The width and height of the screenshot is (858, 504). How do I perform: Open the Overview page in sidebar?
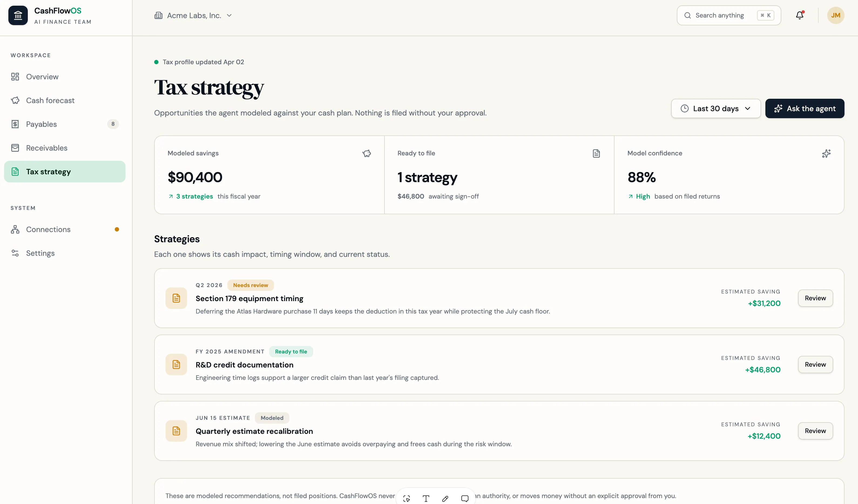[65, 77]
